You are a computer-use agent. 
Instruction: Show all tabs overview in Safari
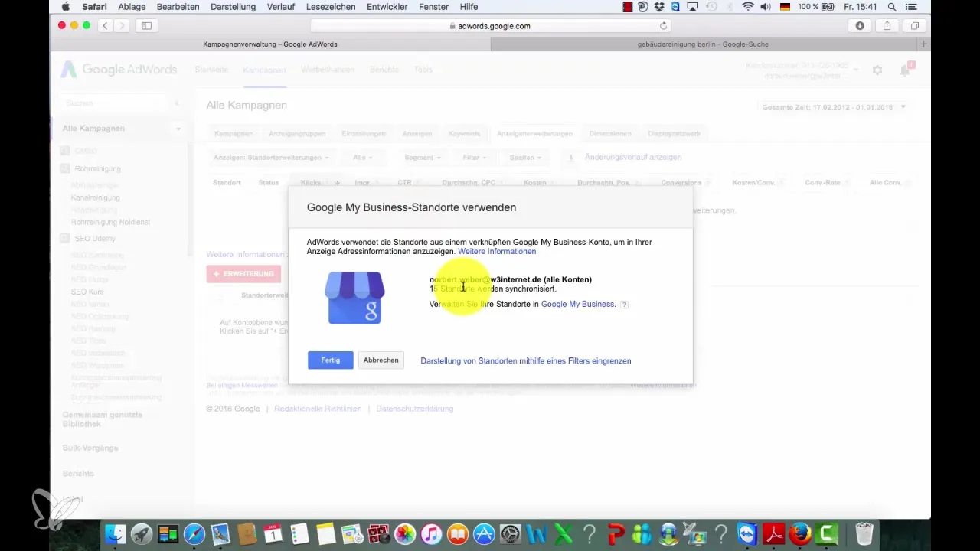click(915, 25)
